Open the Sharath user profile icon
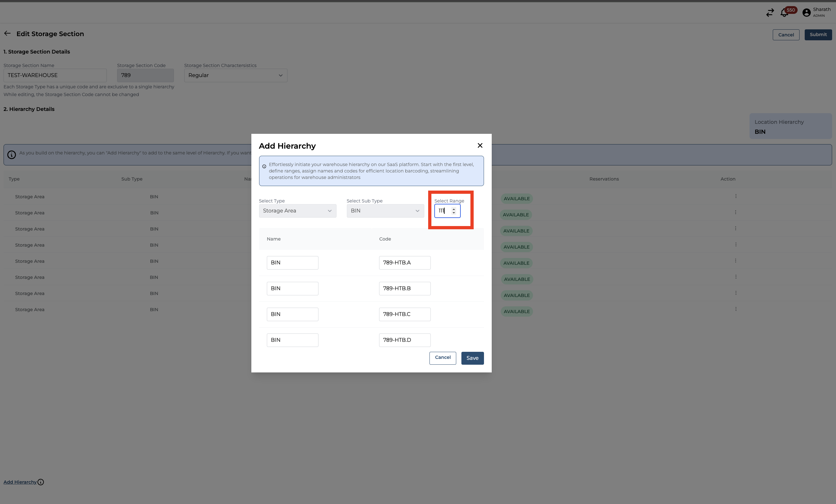Screen dimensions: 836x504 pos(807,13)
